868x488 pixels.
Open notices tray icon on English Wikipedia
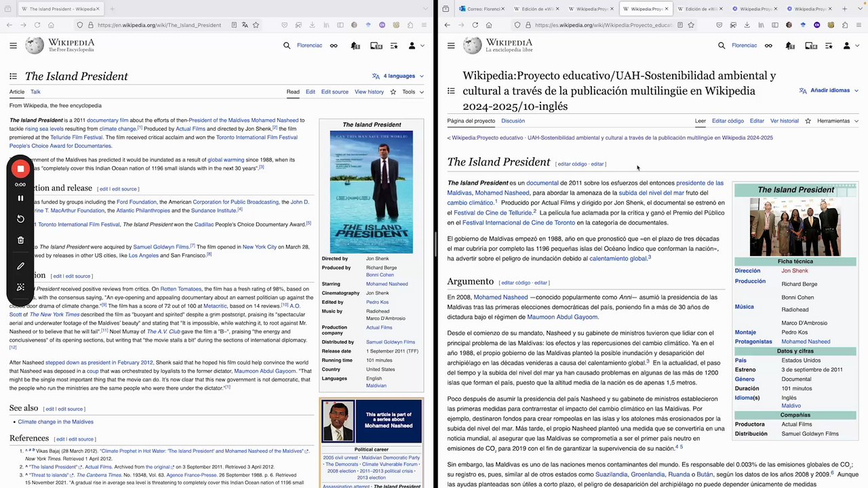(x=376, y=45)
